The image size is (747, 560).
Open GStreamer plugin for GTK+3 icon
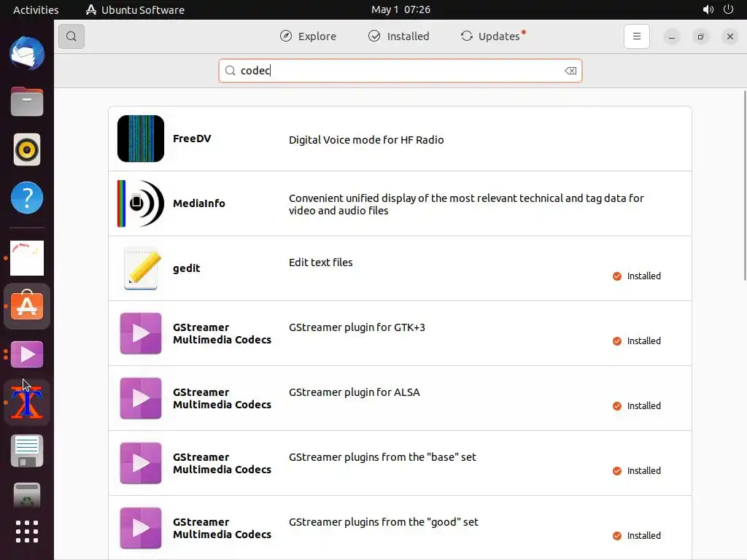(141, 333)
